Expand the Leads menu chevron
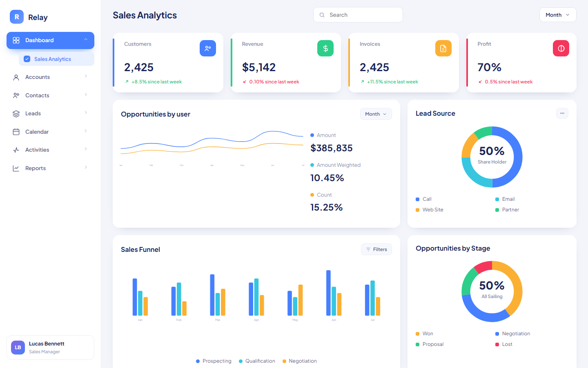 point(86,113)
